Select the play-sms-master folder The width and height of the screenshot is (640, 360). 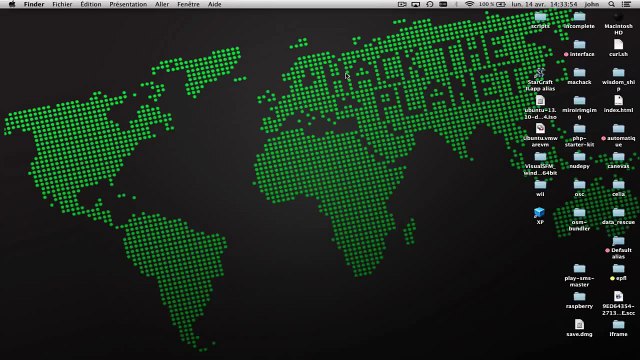click(579, 269)
